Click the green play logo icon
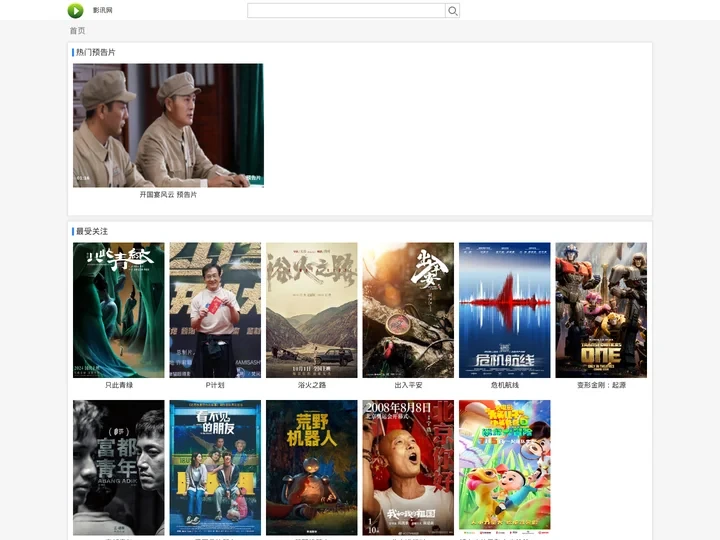This screenshot has width=720, height=540. (75, 10)
